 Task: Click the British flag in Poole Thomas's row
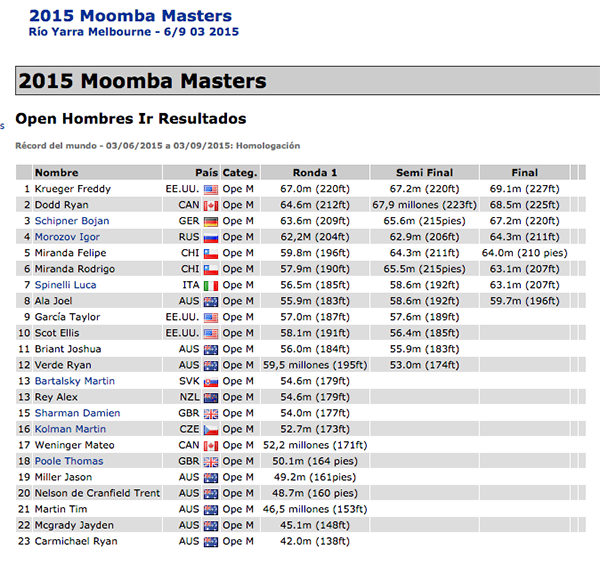click(210, 461)
